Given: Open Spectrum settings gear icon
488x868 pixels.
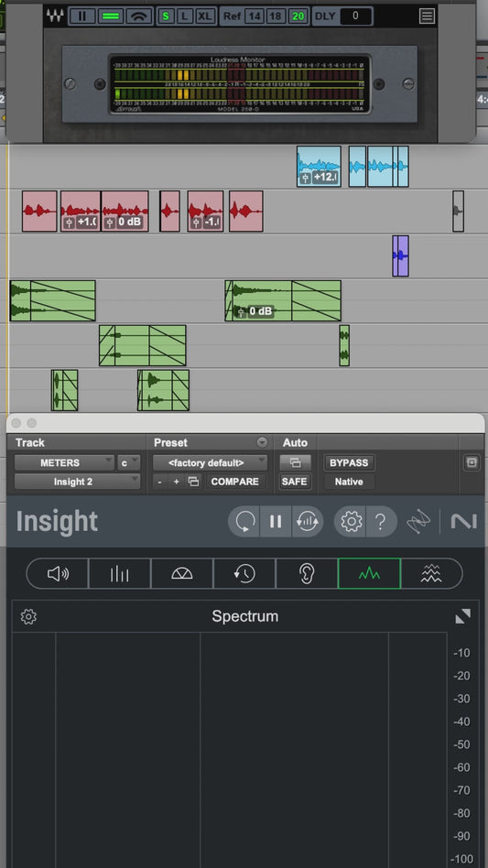Looking at the screenshot, I should (28, 617).
